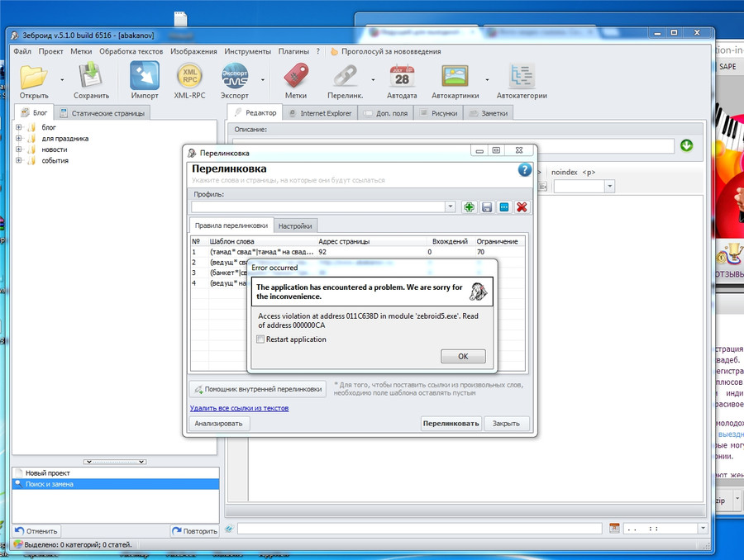
Task: Click OK in the error dialog
Action: pyautogui.click(x=463, y=356)
